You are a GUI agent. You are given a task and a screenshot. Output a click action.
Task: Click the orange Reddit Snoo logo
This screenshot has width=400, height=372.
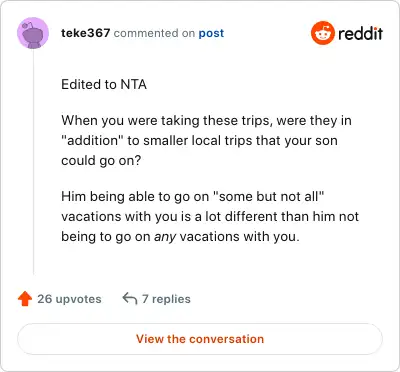(323, 33)
